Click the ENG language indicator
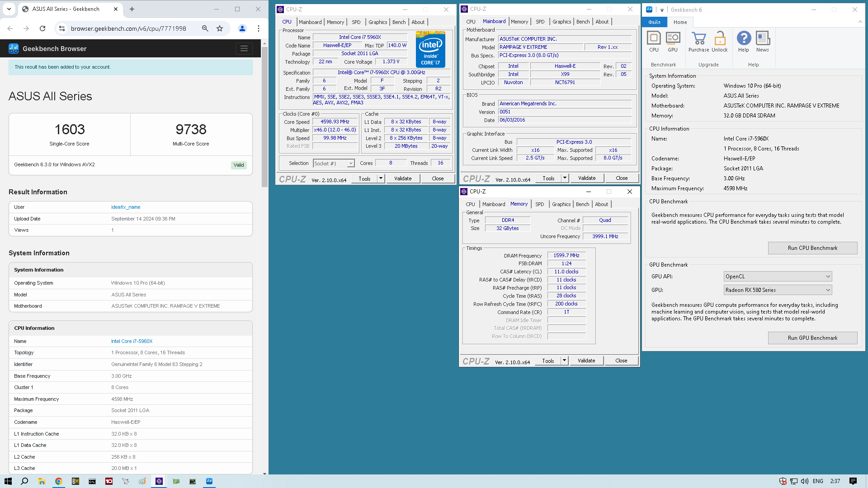The width and height of the screenshot is (868, 488). pos(818,481)
